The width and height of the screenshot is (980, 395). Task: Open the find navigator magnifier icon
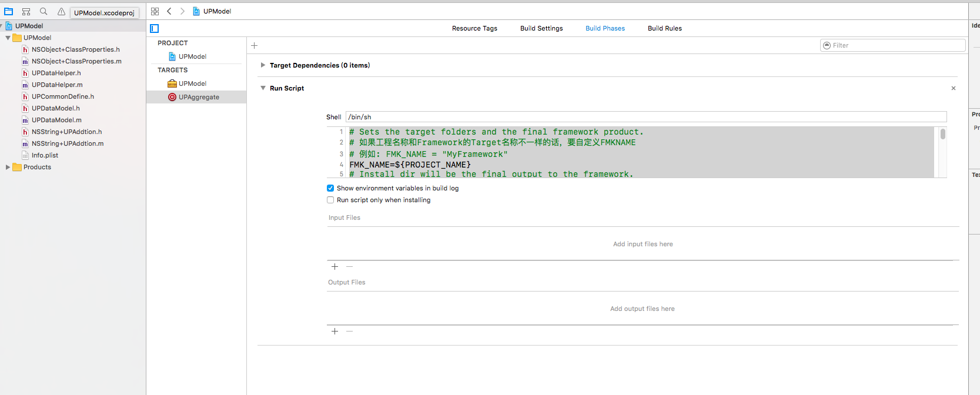coord(44,11)
